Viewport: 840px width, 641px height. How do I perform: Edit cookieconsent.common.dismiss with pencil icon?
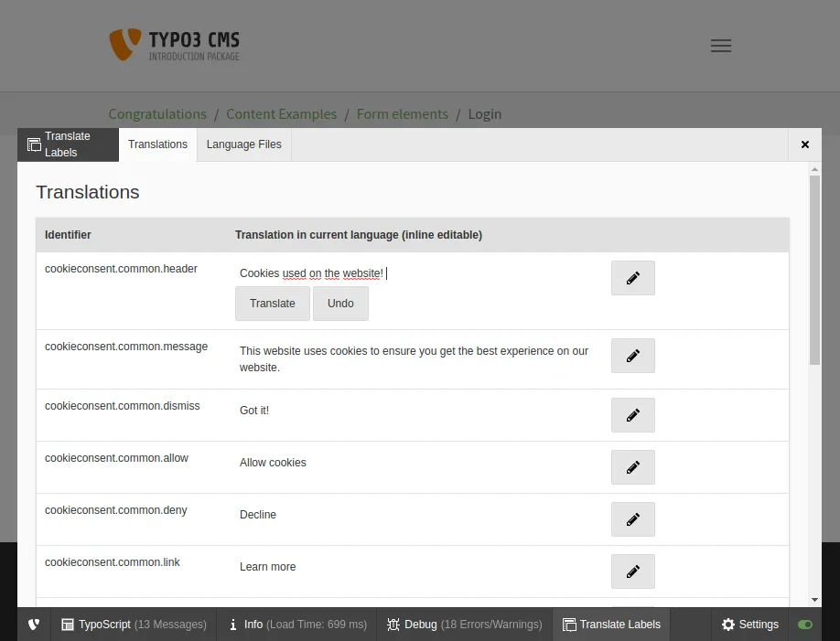pyautogui.click(x=632, y=415)
